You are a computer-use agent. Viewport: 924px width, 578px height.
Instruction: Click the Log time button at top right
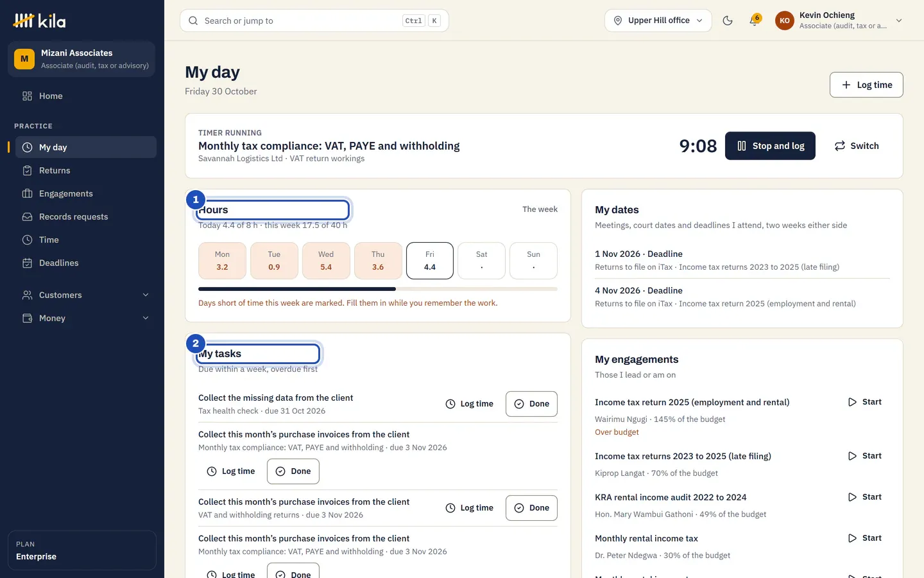tap(866, 85)
